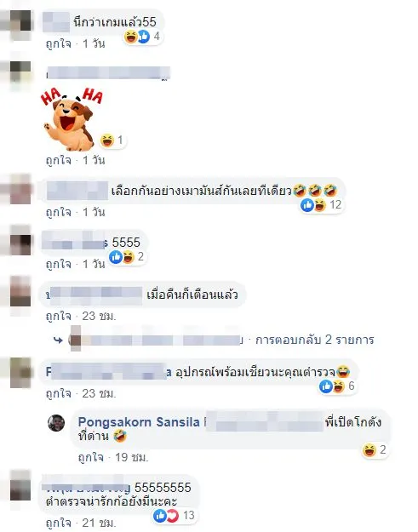418x532 pixels.
Task: Click Pongsakorn Sansila's profile picture
Action: (x=56, y=423)
